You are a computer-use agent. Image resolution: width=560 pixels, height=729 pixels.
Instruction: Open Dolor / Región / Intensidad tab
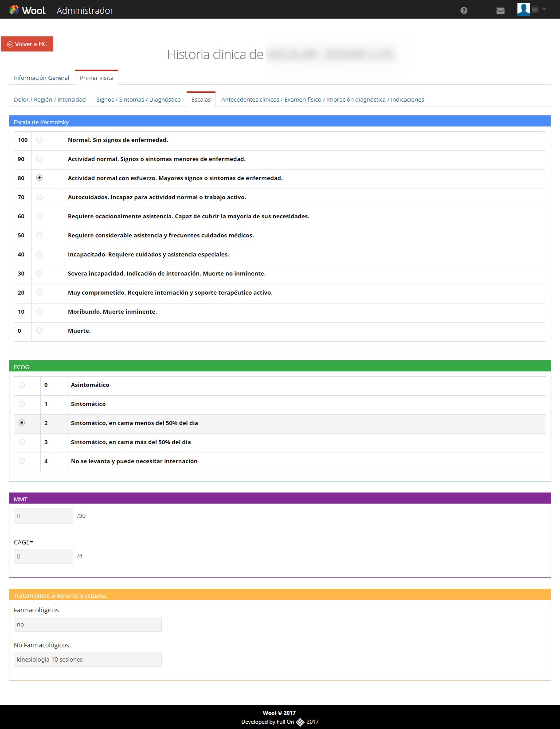pyautogui.click(x=50, y=99)
